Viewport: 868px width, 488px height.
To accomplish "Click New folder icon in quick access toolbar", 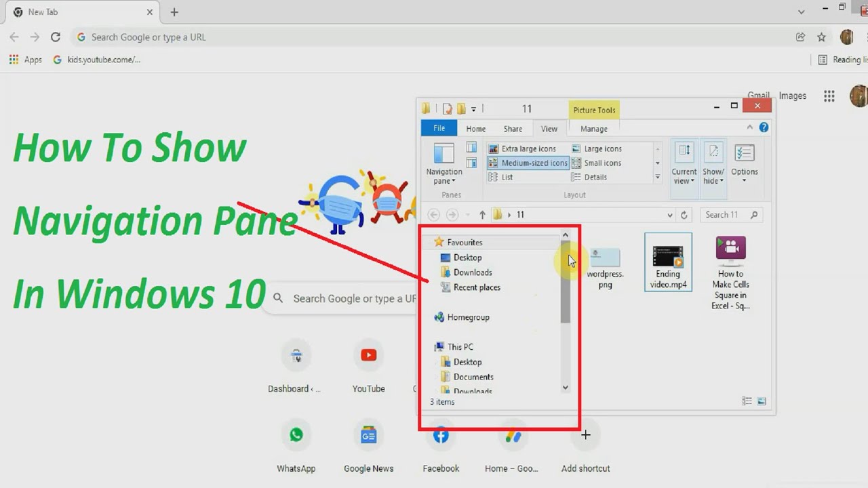I will point(461,108).
